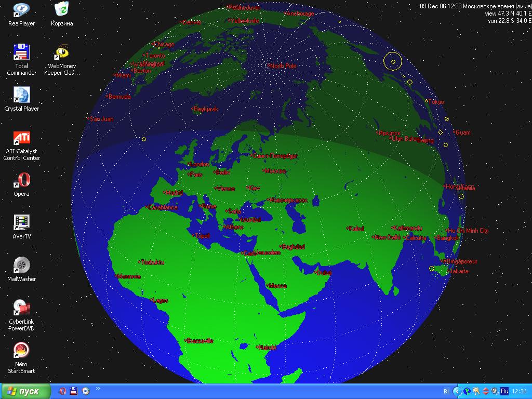Start Windows Media Player from Quick Launch

tap(86, 391)
